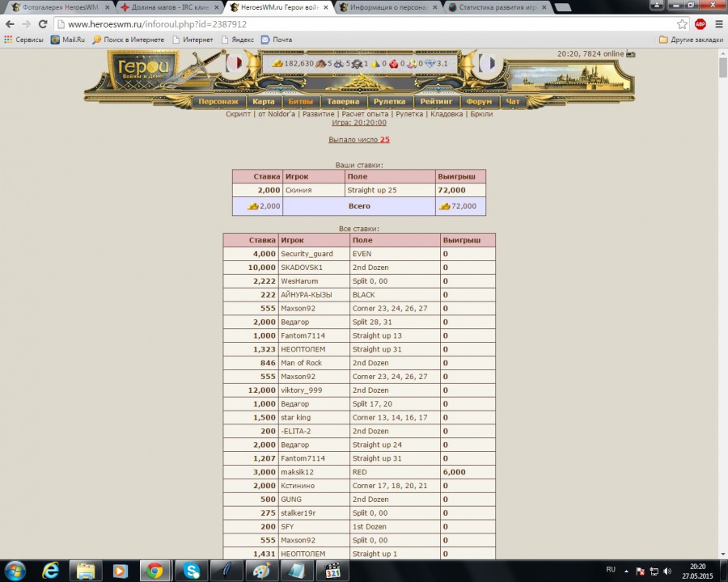728x582 pixels.
Task: Launch Internet Explorer from the taskbar
Action: click(x=51, y=571)
